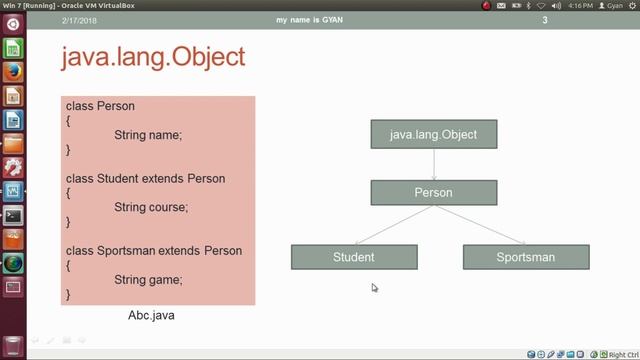
Task: Click VirtualBox network adapters status icon
Action: point(560,354)
